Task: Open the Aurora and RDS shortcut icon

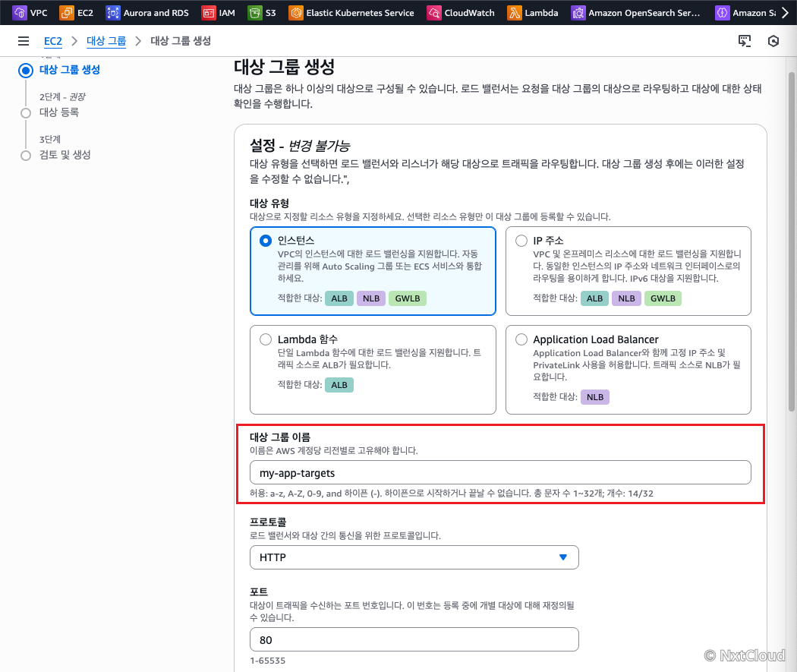Action: coord(113,13)
